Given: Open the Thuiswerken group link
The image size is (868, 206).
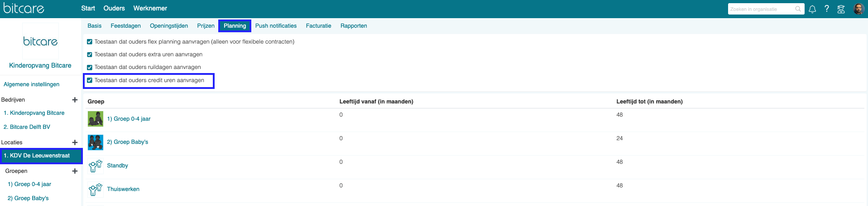Looking at the screenshot, I should (123, 189).
